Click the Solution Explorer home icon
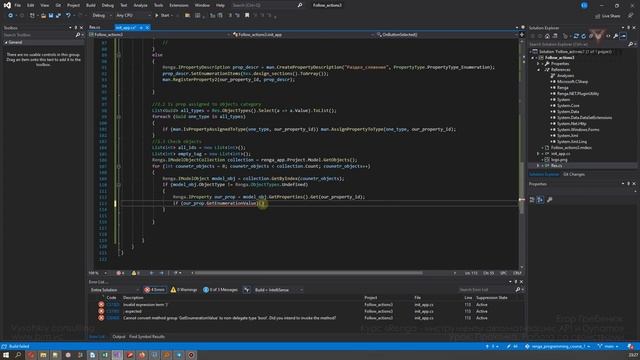This screenshot has width=640, height=360. 547,36
